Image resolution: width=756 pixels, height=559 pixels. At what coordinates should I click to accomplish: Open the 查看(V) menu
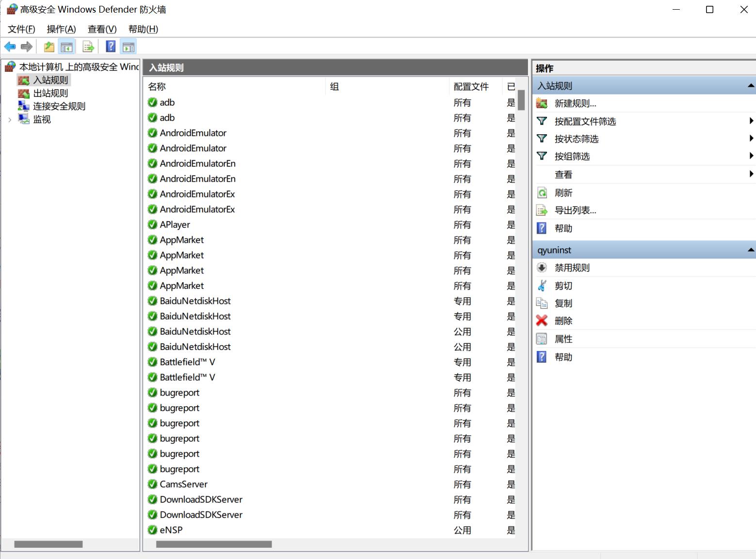(x=102, y=29)
